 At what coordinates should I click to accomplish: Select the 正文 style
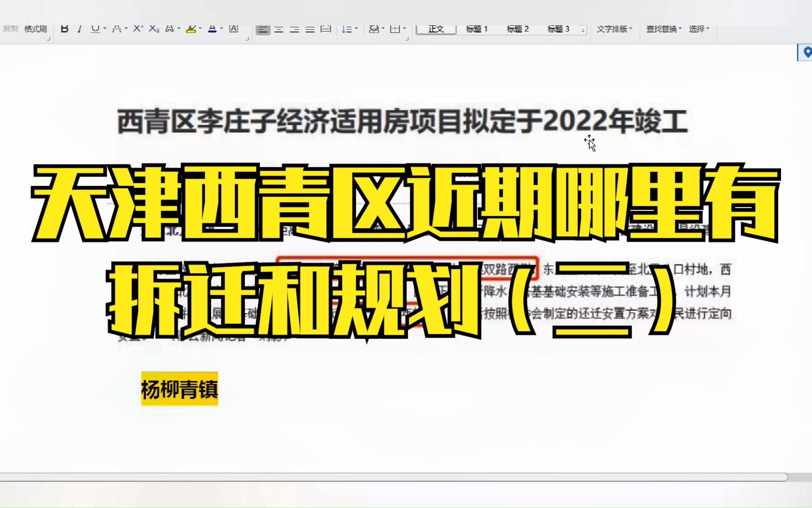(436, 29)
